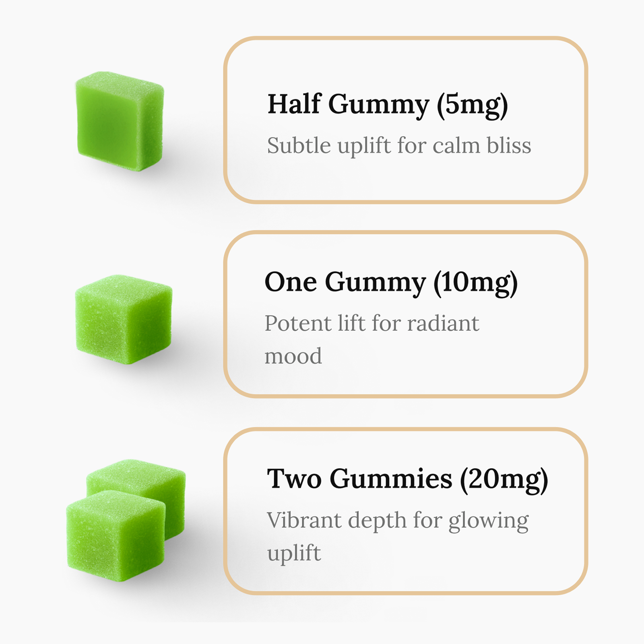Click the word "mood" in the second card
The height and width of the screenshot is (644, 644).
click(x=293, y=356)
